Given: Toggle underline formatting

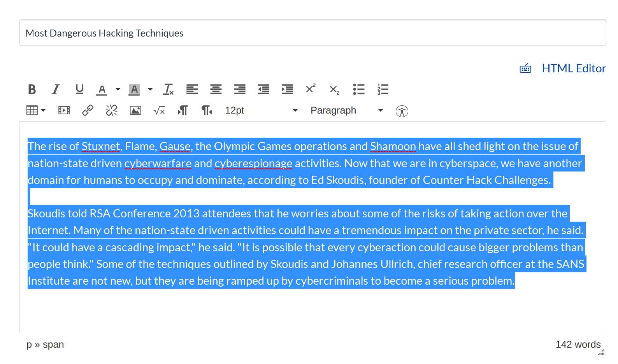Looking at the screenshot, I should pos(79,89).
